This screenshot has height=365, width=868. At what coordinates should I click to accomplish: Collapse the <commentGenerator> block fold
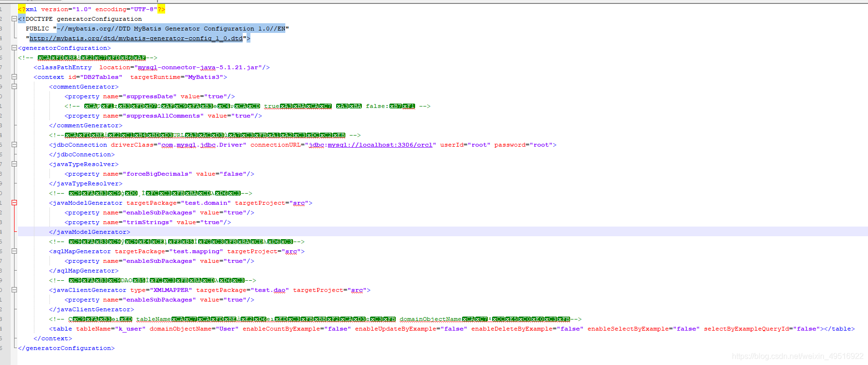[x=14, y=87]
